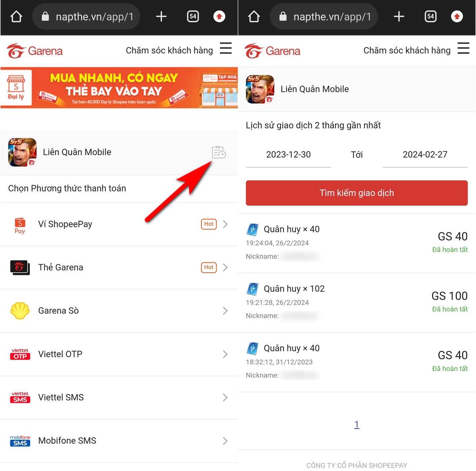The height and width of the screenshot is (471, 476).
Task: Click the Thẻ Garena card icon
Action: (20, 268)
